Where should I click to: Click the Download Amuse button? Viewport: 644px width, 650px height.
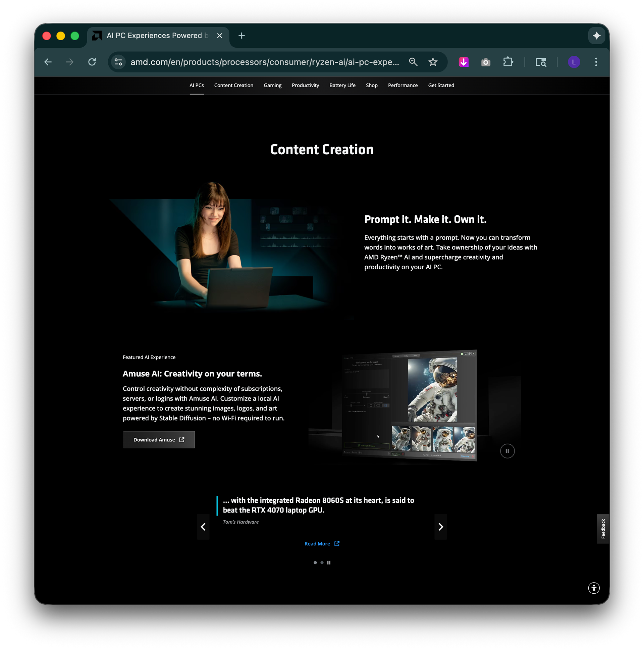click(158, 440)
